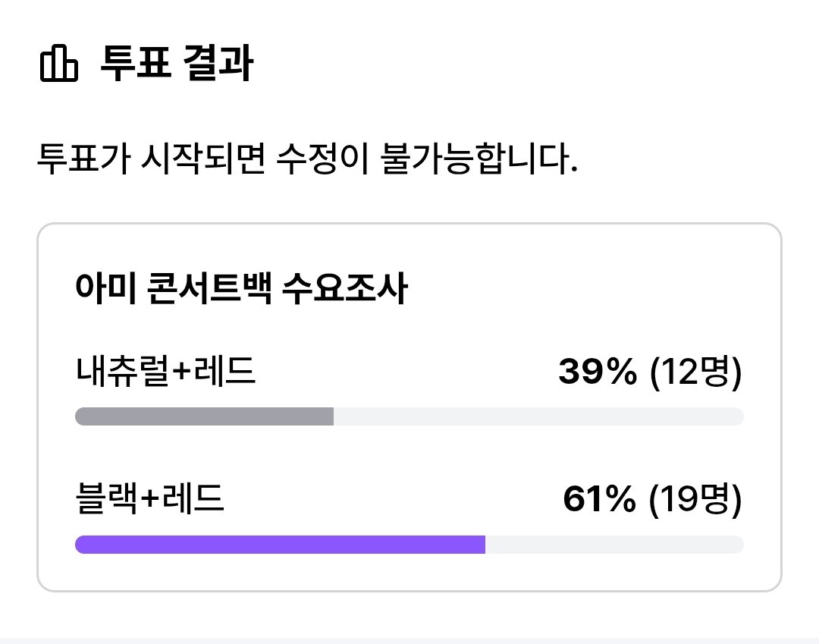This screenshot has width=819, height=644.
Task: Click the 불가능합니다 text in the notice
Action: [479, 159]
